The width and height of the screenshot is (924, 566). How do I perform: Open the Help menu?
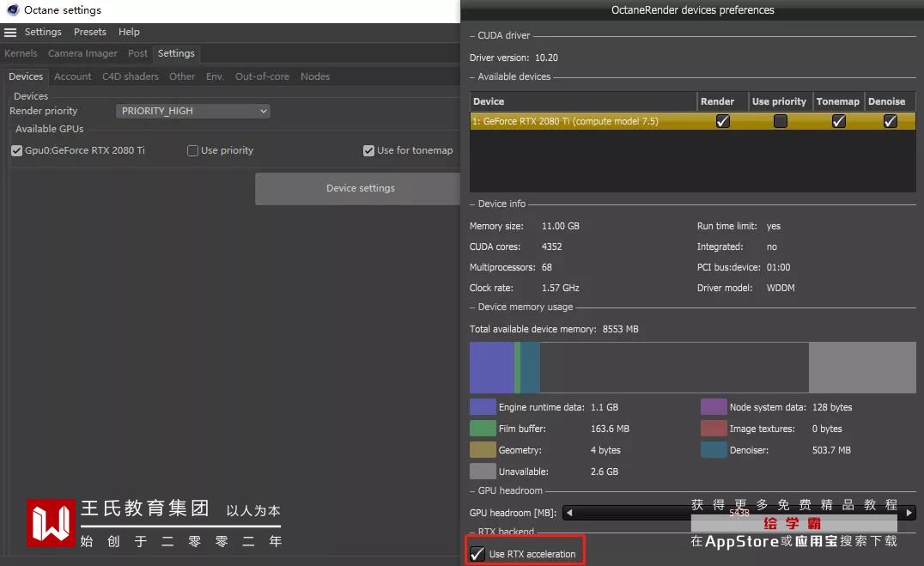(129, 32)
